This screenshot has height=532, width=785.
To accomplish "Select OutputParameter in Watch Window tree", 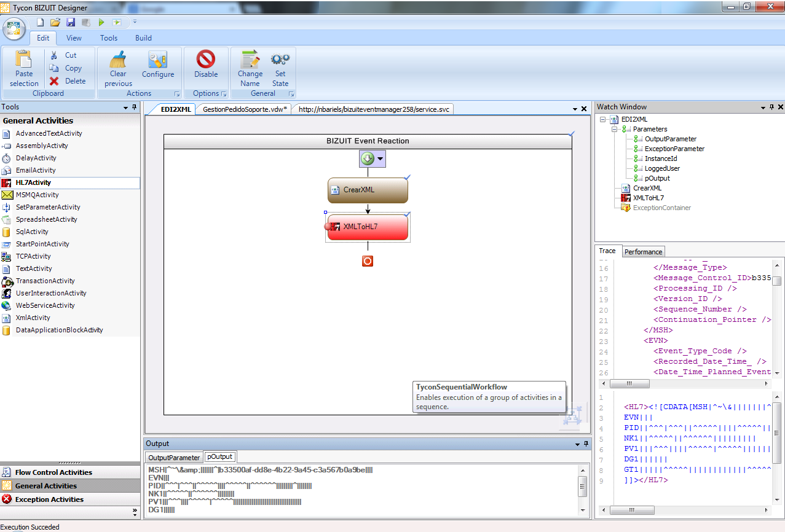I will (x=671, y=139).
